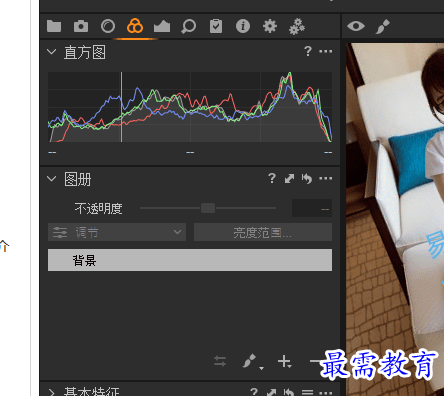The width and height of the screenshot is (444, 396).
Task: Open the Metadata info tool tab
Action: tap(243, 26)
